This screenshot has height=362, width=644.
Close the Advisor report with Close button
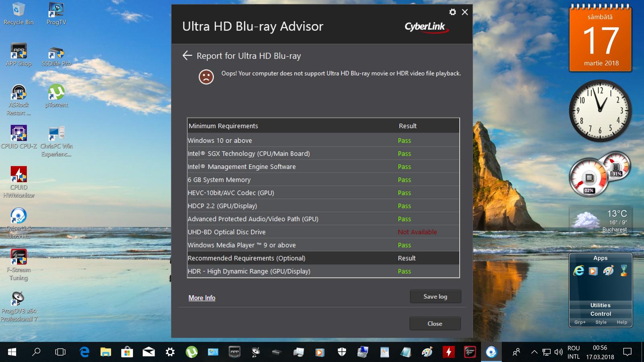(435, 323)
